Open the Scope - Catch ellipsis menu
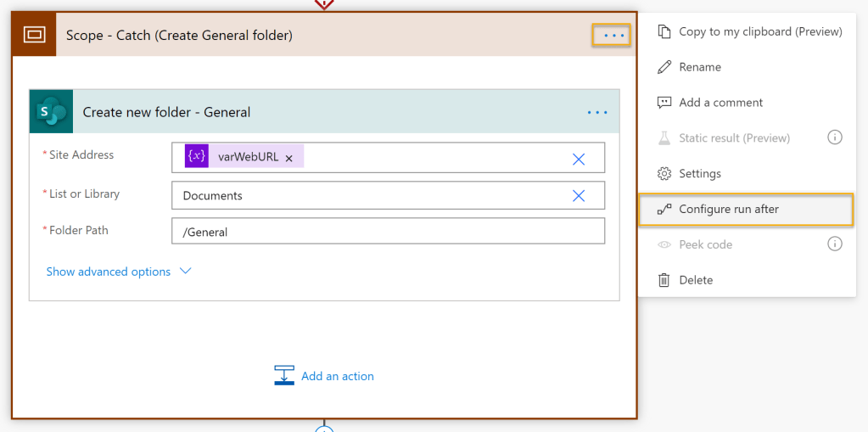The width and height of the screenshot is (868, 432). click(x=612, y=36)
